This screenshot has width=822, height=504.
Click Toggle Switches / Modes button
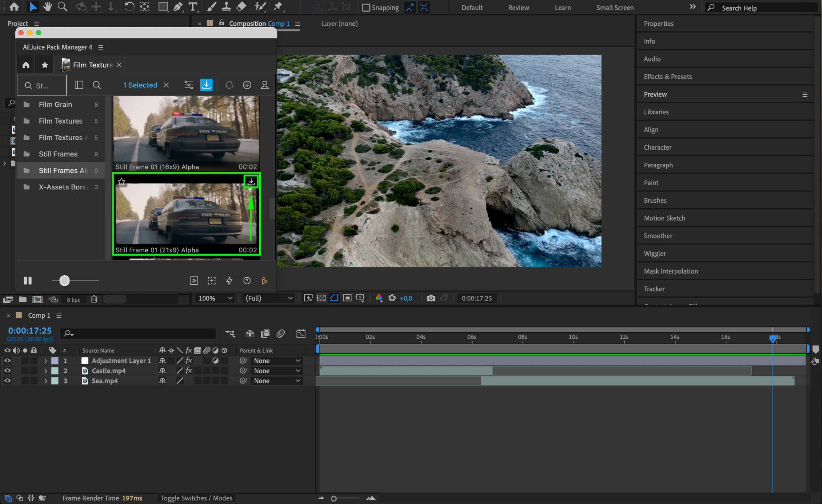pos(196,498)
